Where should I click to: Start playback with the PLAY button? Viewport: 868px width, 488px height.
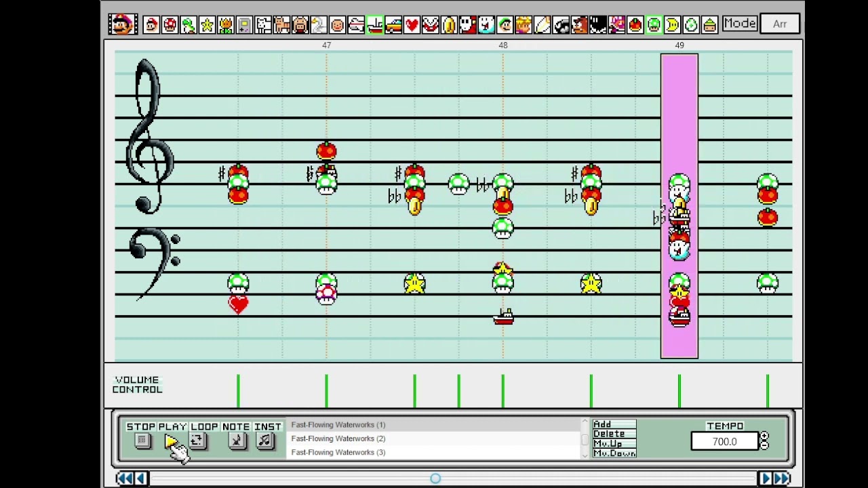172,441
